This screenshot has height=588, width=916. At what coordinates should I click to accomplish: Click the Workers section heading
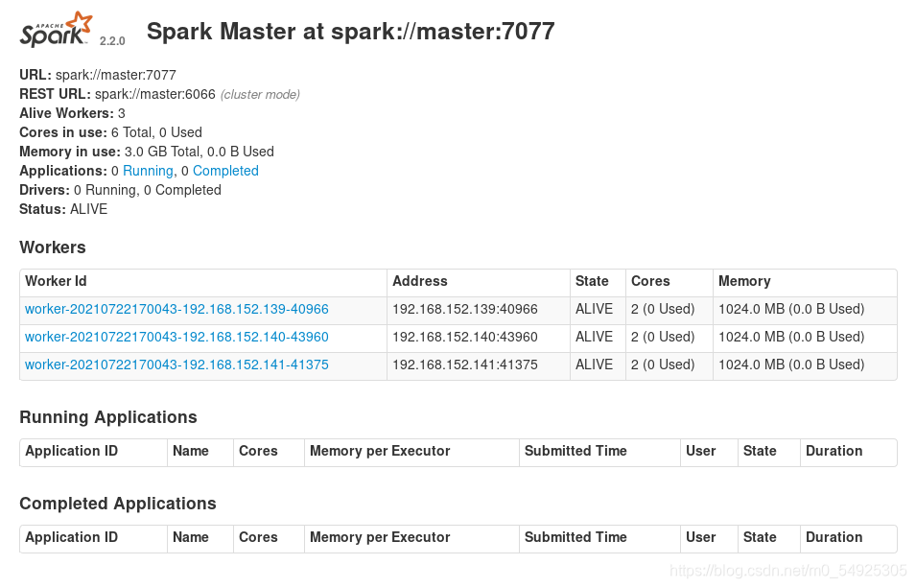53,247
